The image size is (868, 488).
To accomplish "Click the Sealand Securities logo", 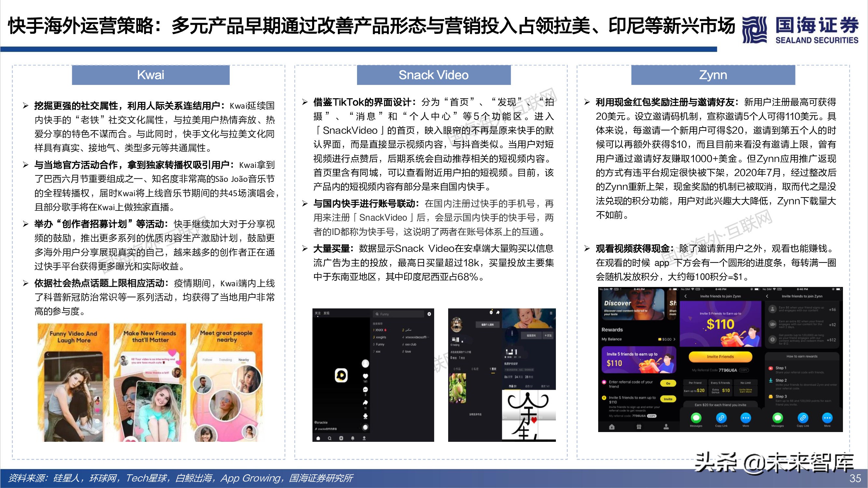I will pyautogui.click(x=800, y=30).
